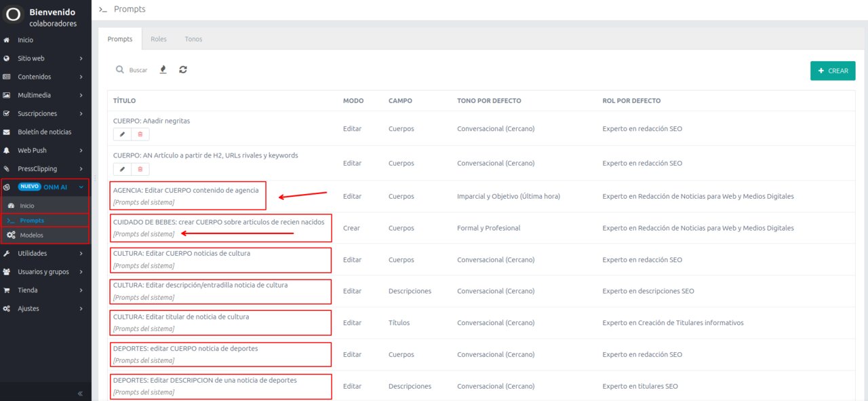Click the Modelos gears icon
Screen dimensions: 868x401
[11, 235]
